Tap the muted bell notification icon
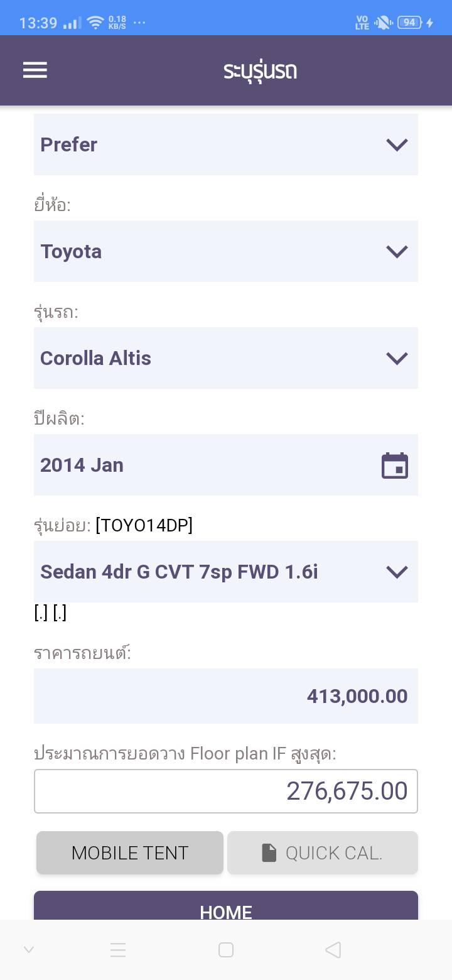Viewport: 452px width, 980px height. [x=382, y=23]
